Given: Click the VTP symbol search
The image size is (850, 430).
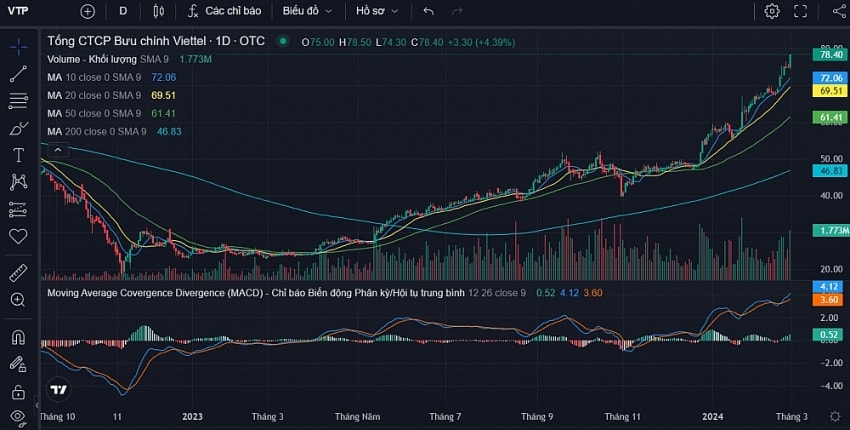Looking at the screenshot, I should [18, 11].
